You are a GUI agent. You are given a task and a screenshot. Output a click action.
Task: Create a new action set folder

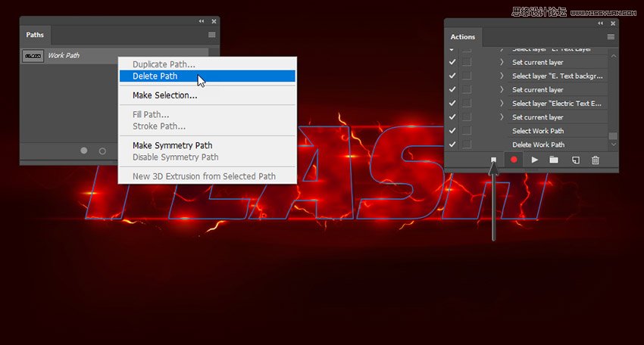pyautogui.click(x=554, y=160)
